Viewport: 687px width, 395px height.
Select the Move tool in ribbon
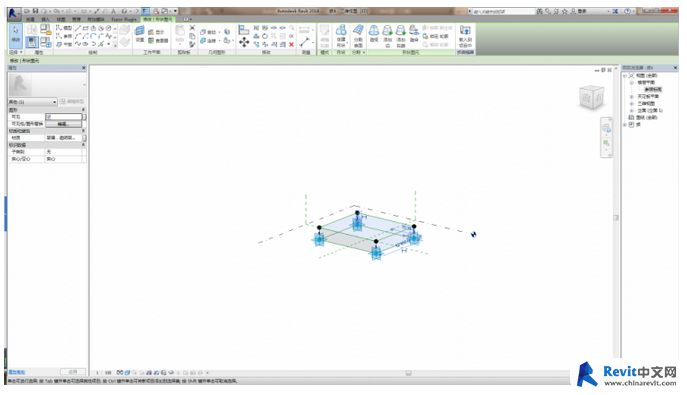coord(244,42)
